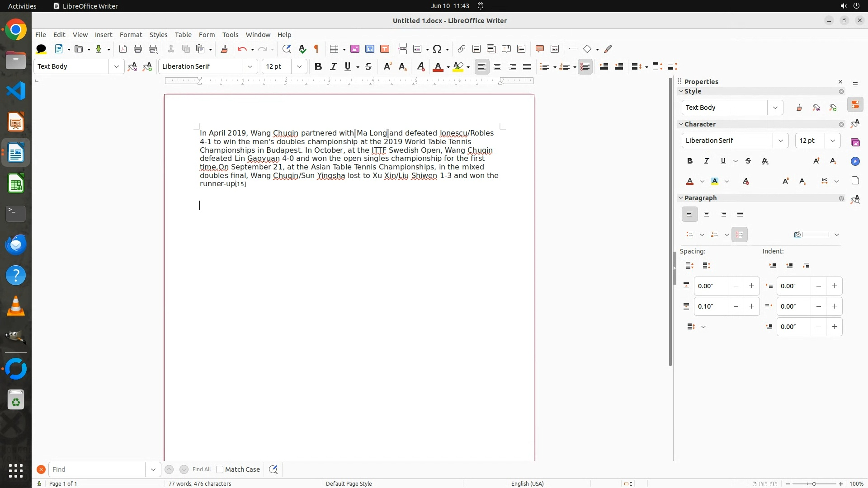Open the sidebar Navigator panel icon
868x488 pixels.
[x=855, y=161]
